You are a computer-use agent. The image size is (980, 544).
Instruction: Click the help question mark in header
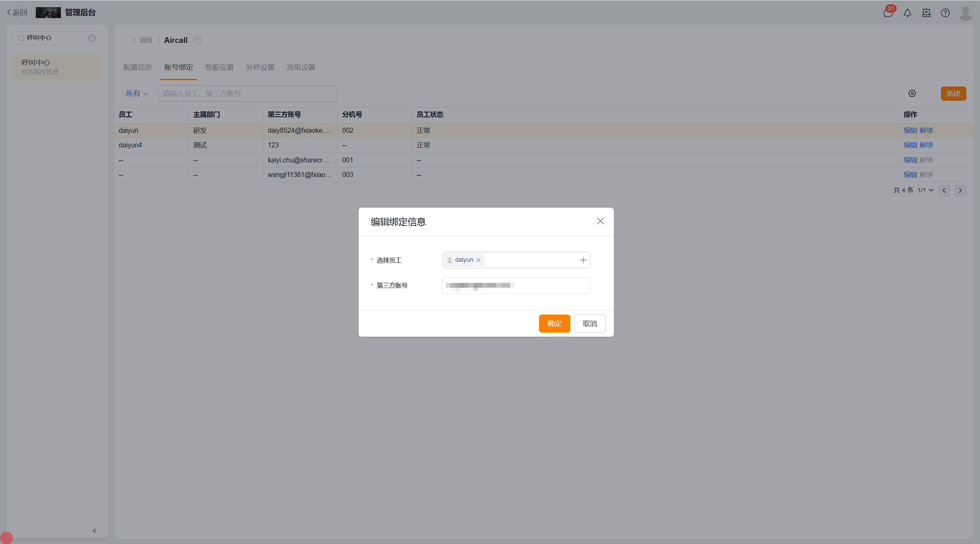[x=945, y=13]
